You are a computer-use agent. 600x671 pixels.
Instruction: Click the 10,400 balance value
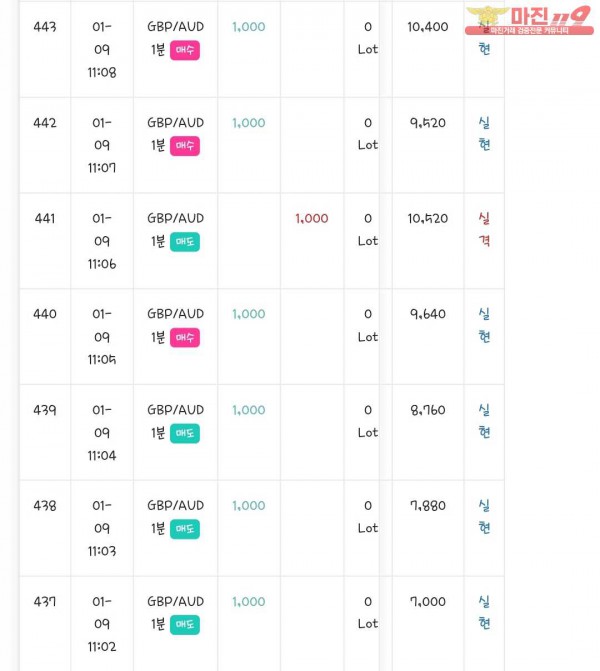pos(428,27)
